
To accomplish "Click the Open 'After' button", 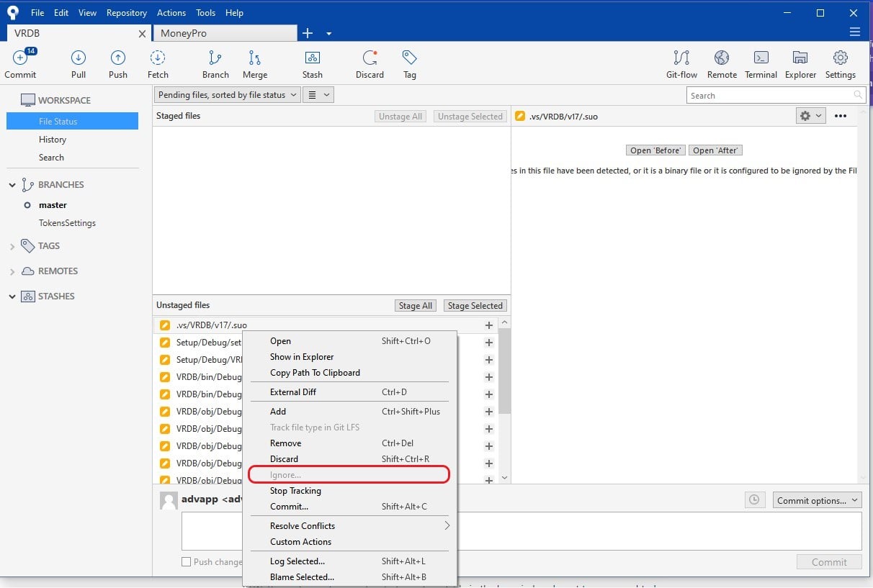I will click(715, 150).
